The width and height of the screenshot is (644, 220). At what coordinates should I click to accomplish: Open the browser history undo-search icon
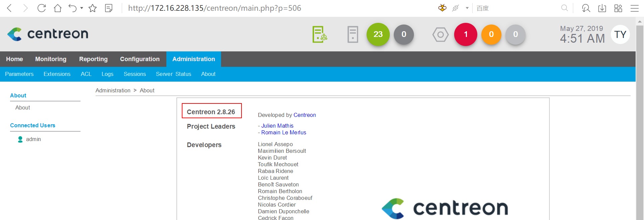click(586, 8)
